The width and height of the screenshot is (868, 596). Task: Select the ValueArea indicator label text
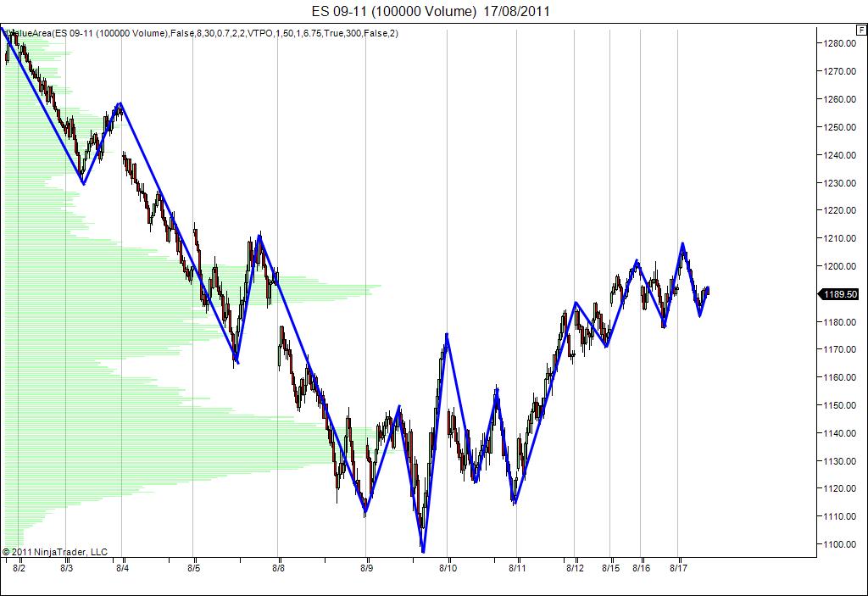pos(200,33)
